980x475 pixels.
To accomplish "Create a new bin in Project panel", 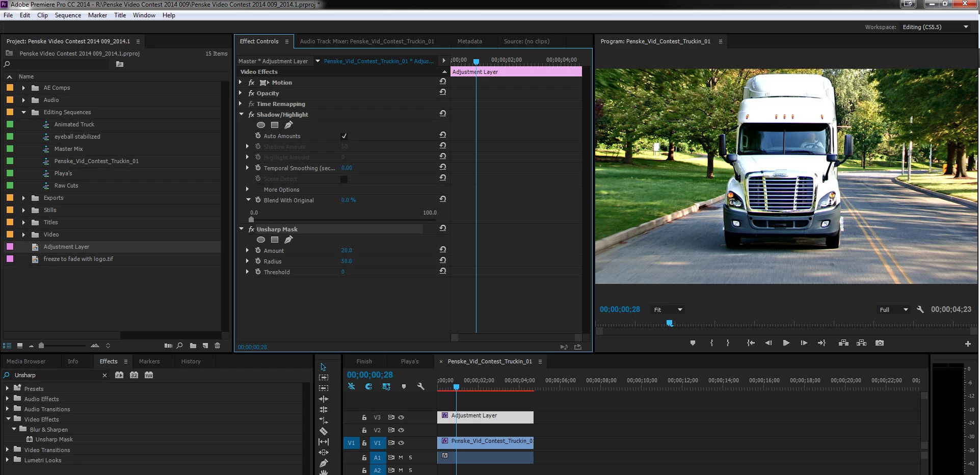I will (x=193, y=346).
